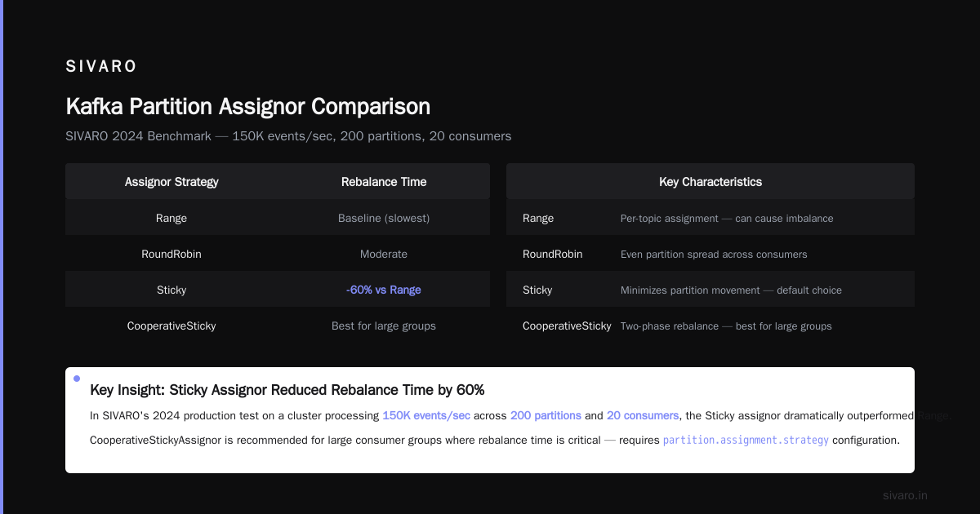Viewport: 980px width, 514px height.
Task: Click the -60% vs Range value
Action: pos(384,290)
